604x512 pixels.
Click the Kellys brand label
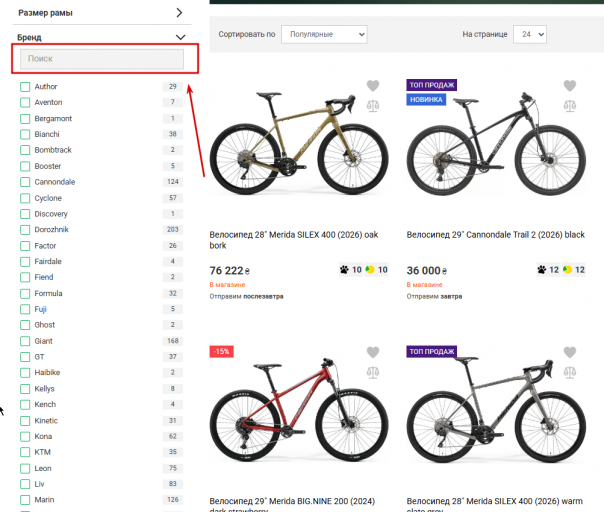point(44,389)
